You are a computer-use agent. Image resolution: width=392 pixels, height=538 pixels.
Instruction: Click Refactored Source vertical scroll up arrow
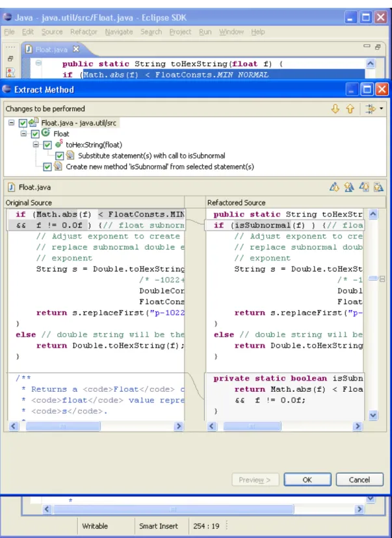(372, 214)
